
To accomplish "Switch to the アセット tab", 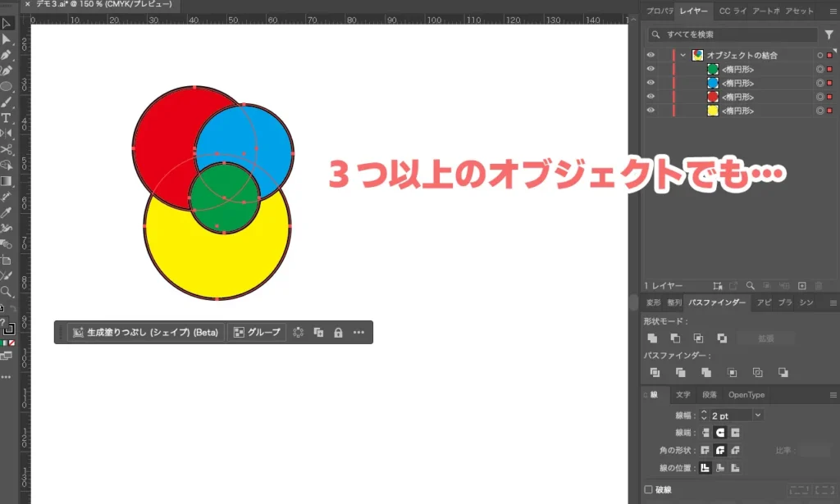I will [x=799, y=11].
